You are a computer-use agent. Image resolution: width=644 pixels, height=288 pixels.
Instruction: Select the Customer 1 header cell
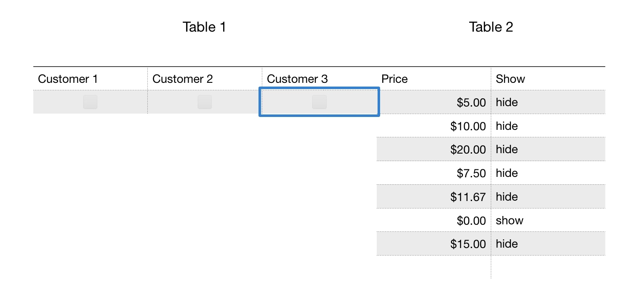click(90, 79)
